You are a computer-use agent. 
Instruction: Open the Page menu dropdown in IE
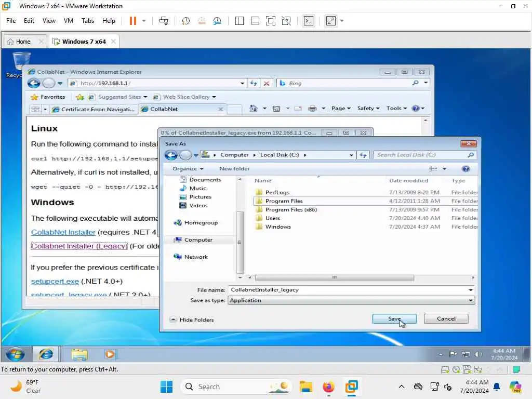coord(341,108)
